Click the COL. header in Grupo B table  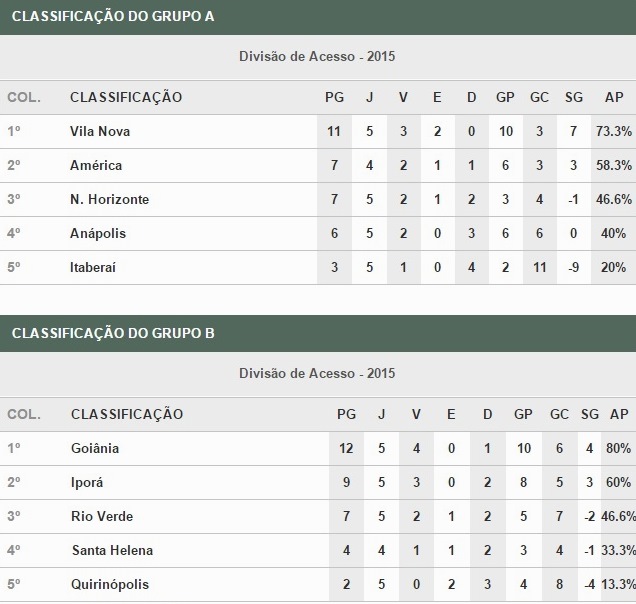pyautogui.click(x=24, y=415)
